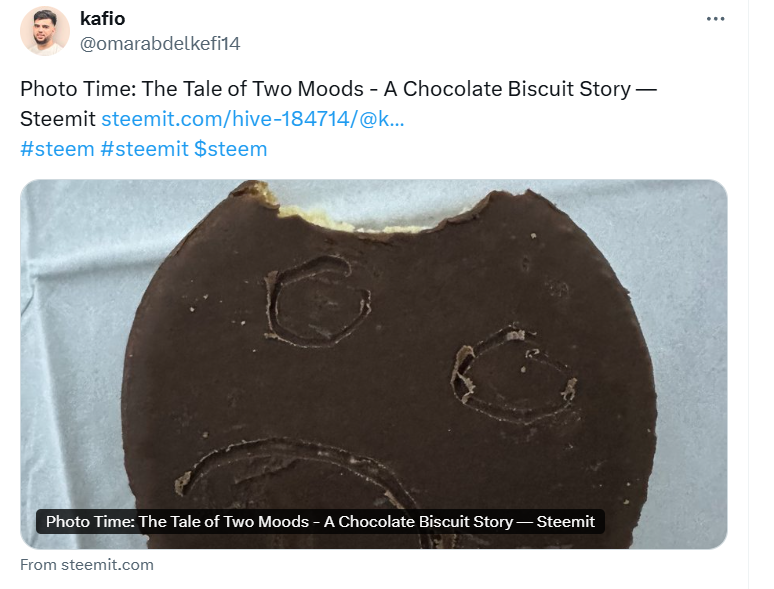This screenshot has height=589, width=774.
Task: Open kafio's profile avatar picture
Action: 45,31
